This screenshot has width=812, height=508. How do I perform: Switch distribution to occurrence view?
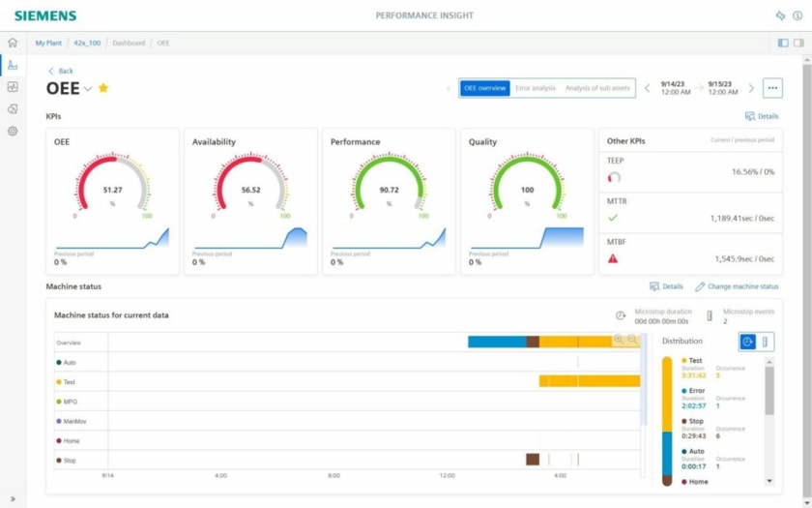(765, 342)
